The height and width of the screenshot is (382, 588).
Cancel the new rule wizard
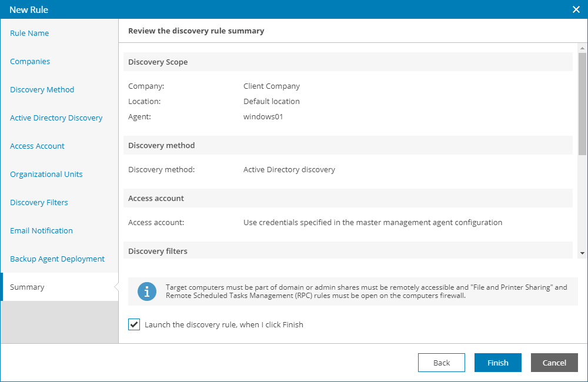click(554, 363)
